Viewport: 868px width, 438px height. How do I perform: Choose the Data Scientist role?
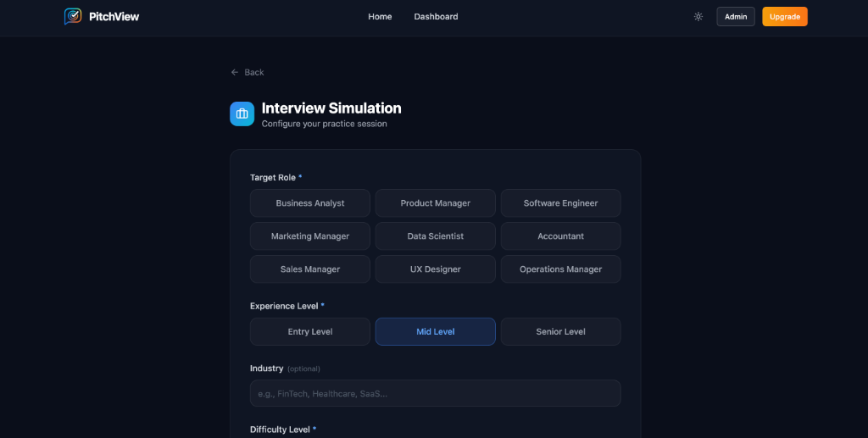pyautogui.click(x=435, y=236)
